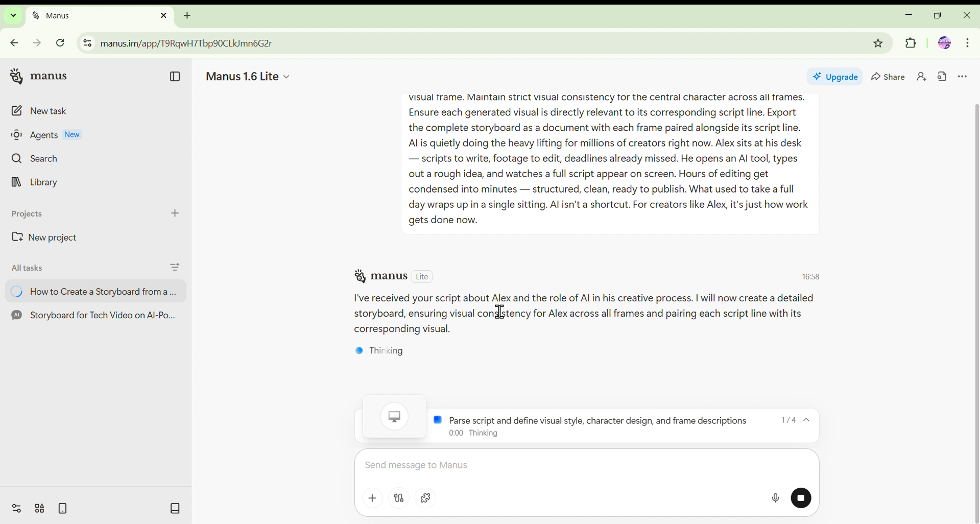Open the Library

tap(35, 182)
